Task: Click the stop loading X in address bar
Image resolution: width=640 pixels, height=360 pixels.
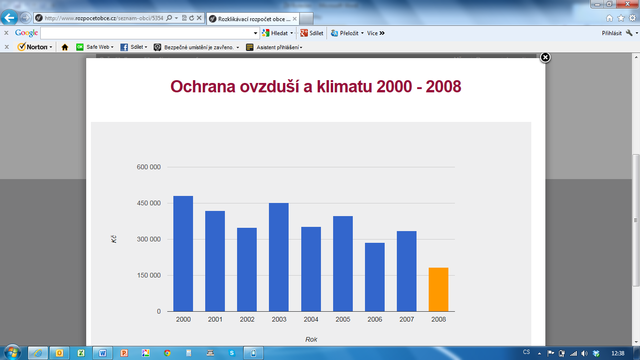Action: tap(199, 18)
